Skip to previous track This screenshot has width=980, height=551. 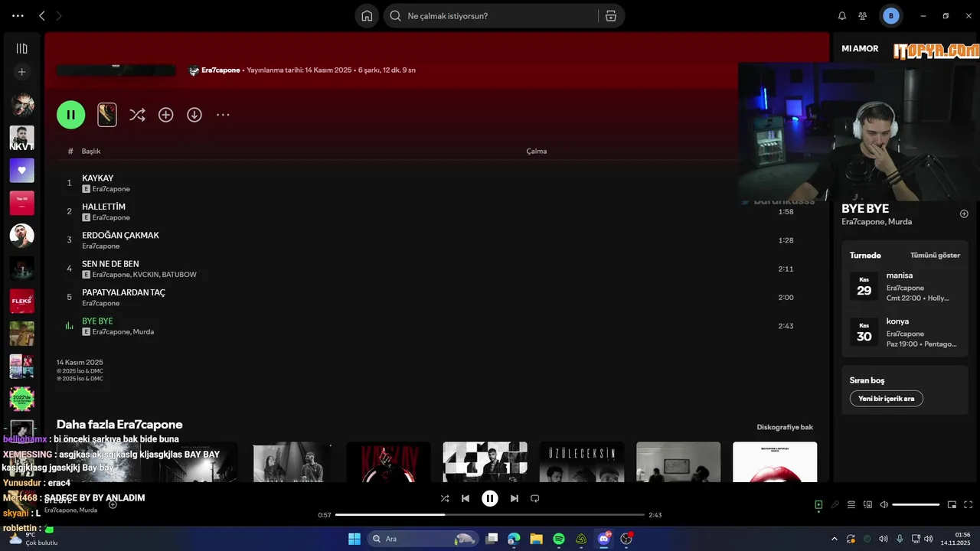pos(465,498)
